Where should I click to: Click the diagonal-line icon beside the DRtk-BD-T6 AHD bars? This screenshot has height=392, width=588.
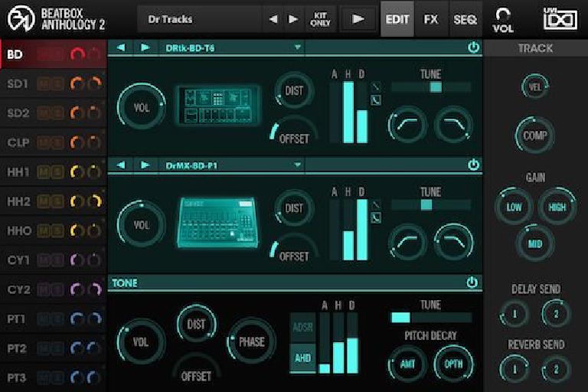pyautogui.click(x=376, y=87)
